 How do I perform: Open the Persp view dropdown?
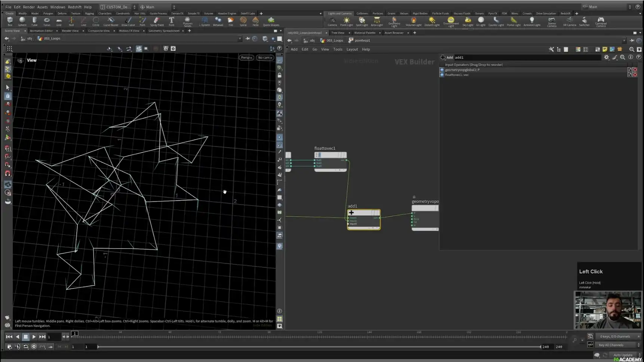point(246,58)
